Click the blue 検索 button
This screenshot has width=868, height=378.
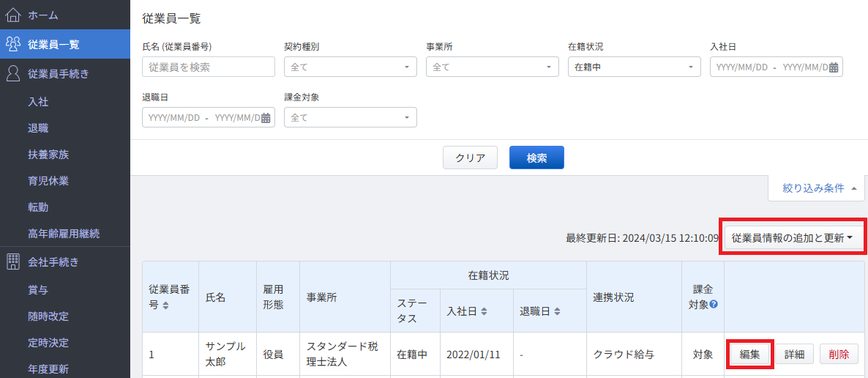pyautogui.click(x=536, y=157)
